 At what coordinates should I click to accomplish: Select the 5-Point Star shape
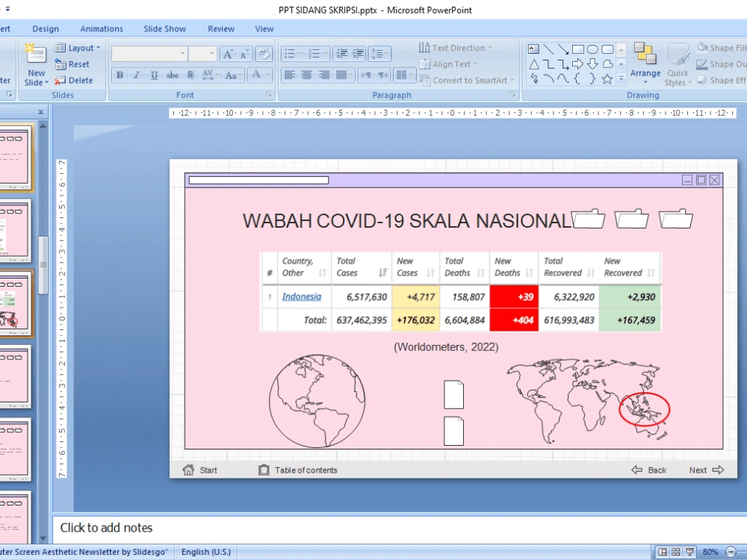[607, 79]
